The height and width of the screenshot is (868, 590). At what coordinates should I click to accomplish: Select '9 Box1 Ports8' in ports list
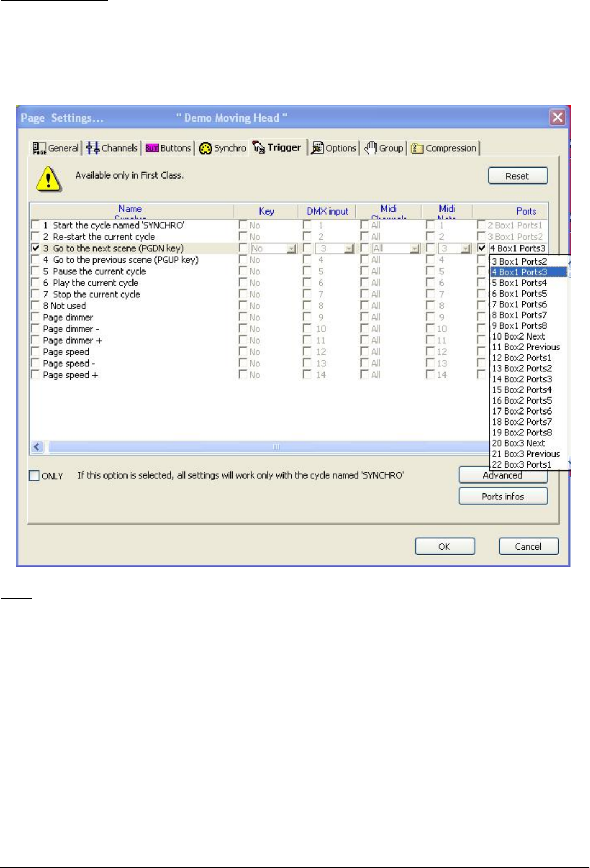click(x=529, y=325)
